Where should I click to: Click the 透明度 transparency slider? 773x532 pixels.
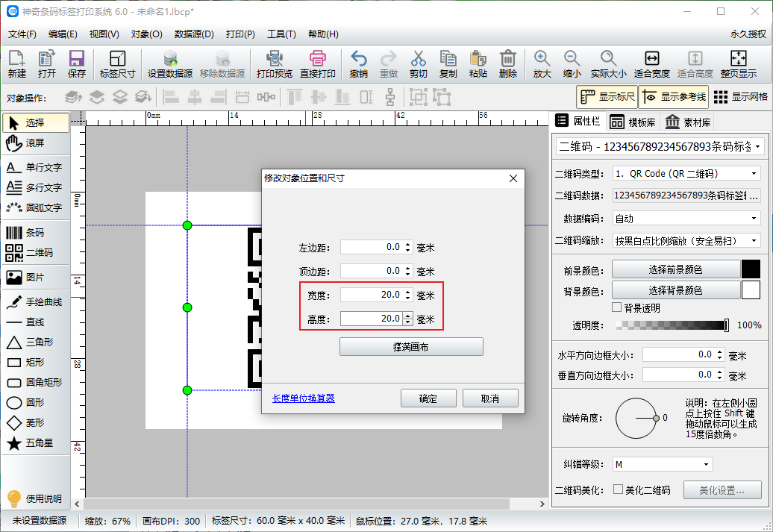pyautogui.click(x=673, y=325)
